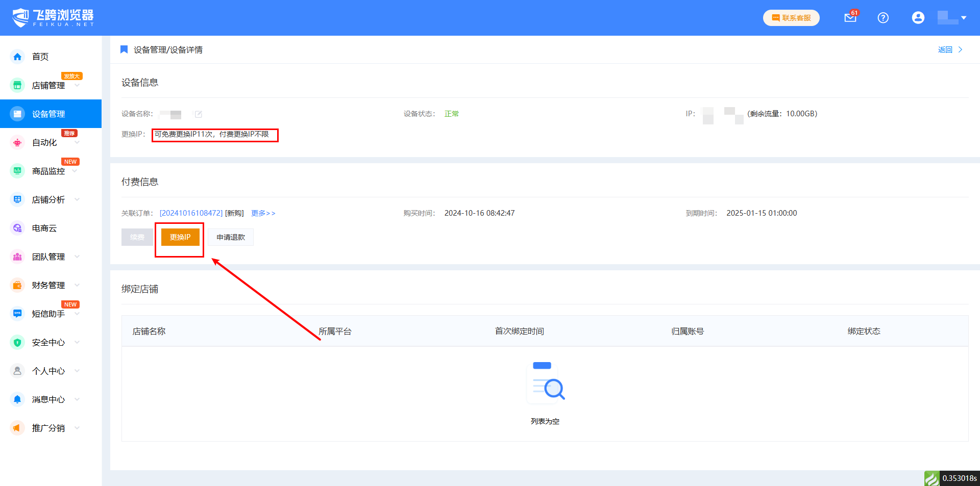Image resolution: width=980 pixels, height=486 pixels.
Task: Select 设备管理 in the sidebar
Action: (48, 114)
